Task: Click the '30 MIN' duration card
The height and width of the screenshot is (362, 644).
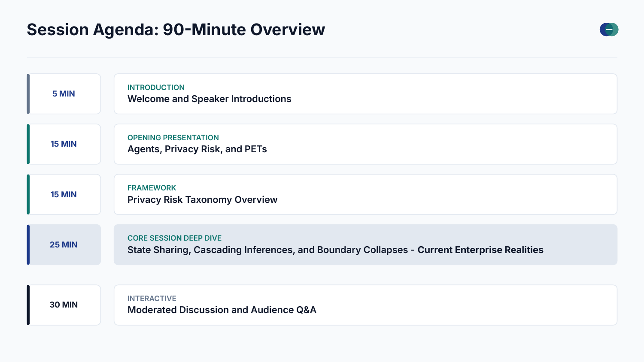Action: (x=64, y=305)
